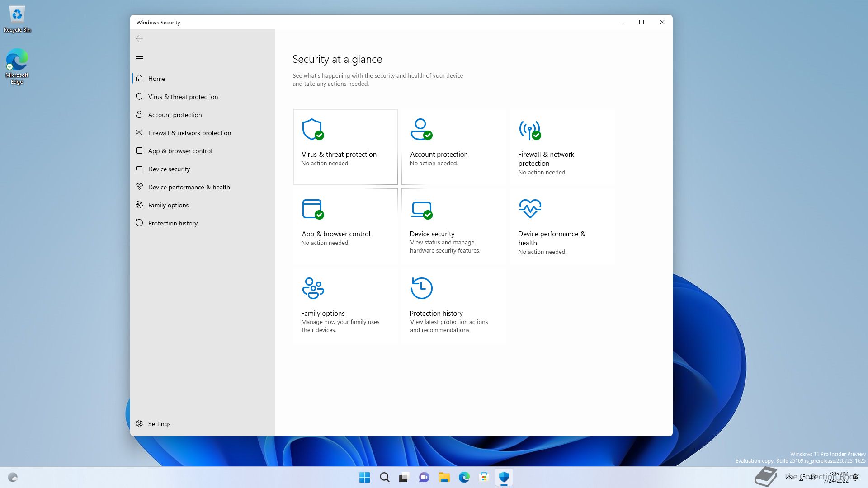Click 'View latest protection actions and recommendations' text

coord(449,326)
